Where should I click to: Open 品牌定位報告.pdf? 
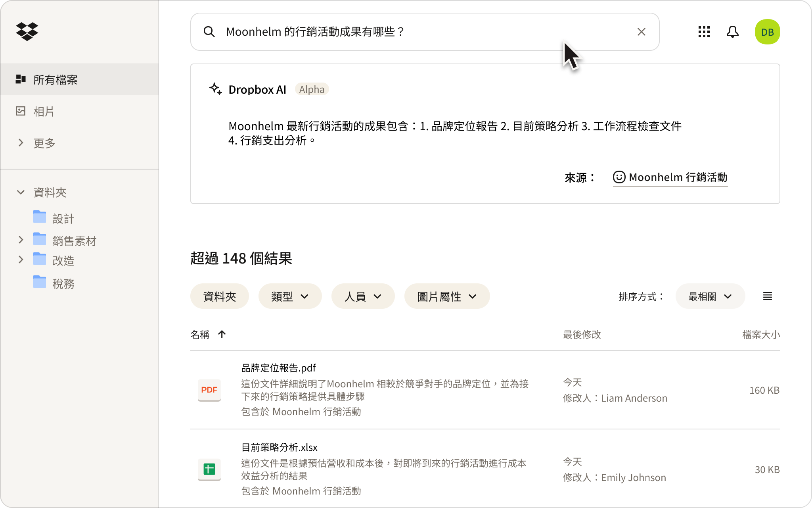coord(278,368)
